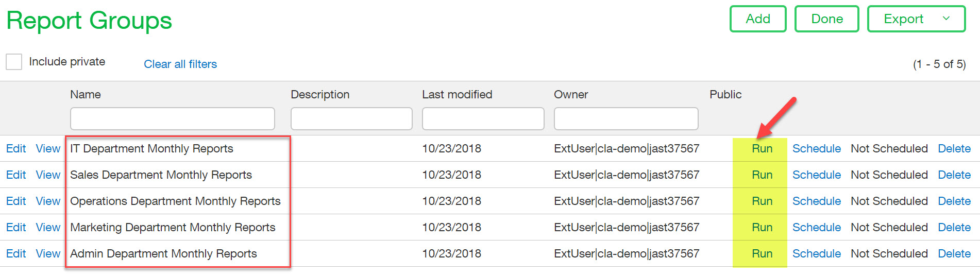
Task: Schedule Operations Department Monthly Reports
Action: coord(816,201)
